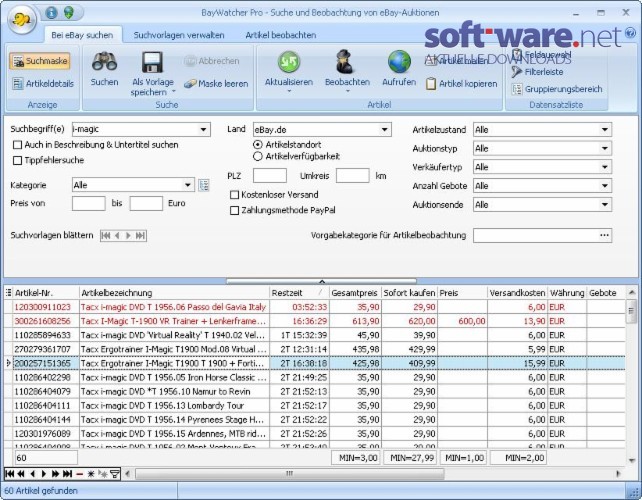Save search via Als Vorlage speichern
This screenshot has height=500, width=642.
pos(153,73)
